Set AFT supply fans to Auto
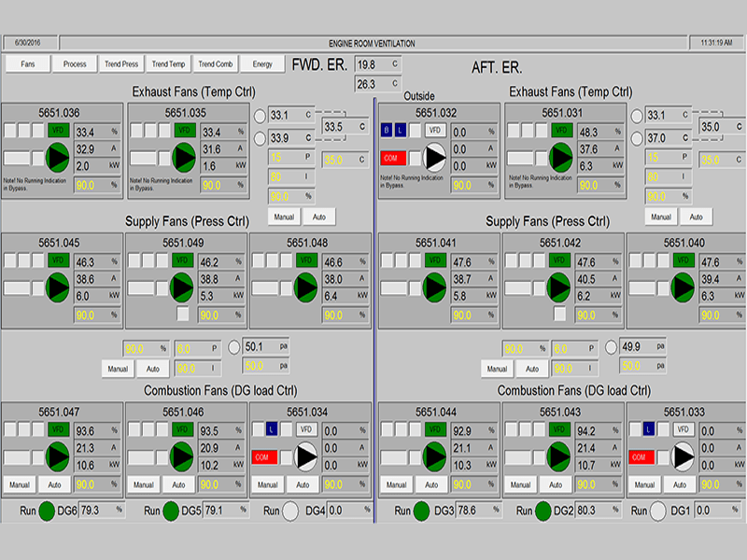747x560 pixels. coord(532,369)
